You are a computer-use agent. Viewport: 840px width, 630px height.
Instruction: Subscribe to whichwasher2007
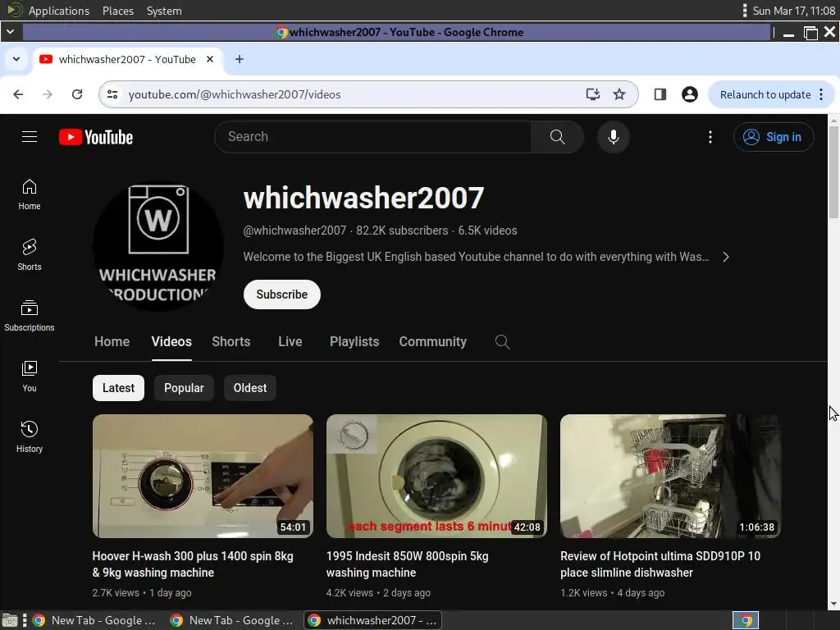pos(282,294)
